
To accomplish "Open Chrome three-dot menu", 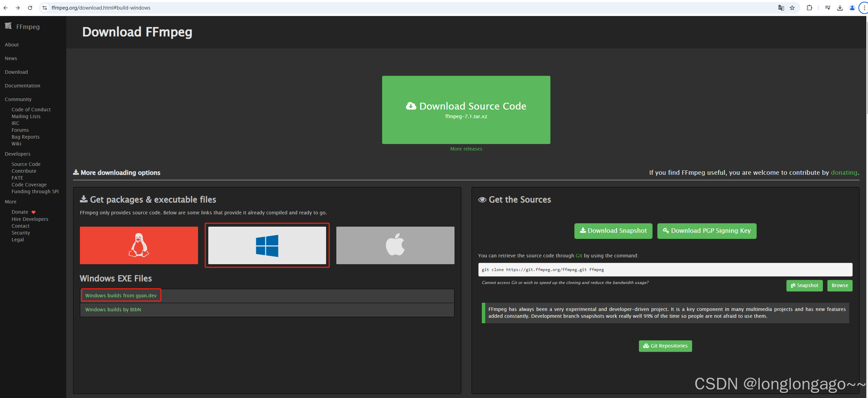I will [x=864, y=8].
